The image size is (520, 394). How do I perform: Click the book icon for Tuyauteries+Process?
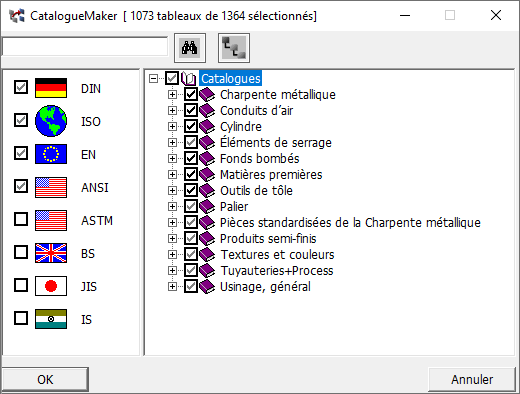tap(207, 271)
